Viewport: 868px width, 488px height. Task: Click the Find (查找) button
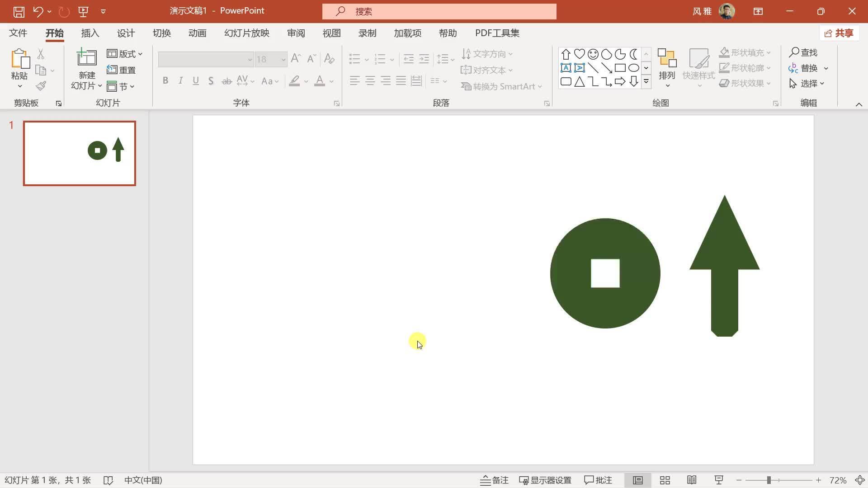point(803,52)
